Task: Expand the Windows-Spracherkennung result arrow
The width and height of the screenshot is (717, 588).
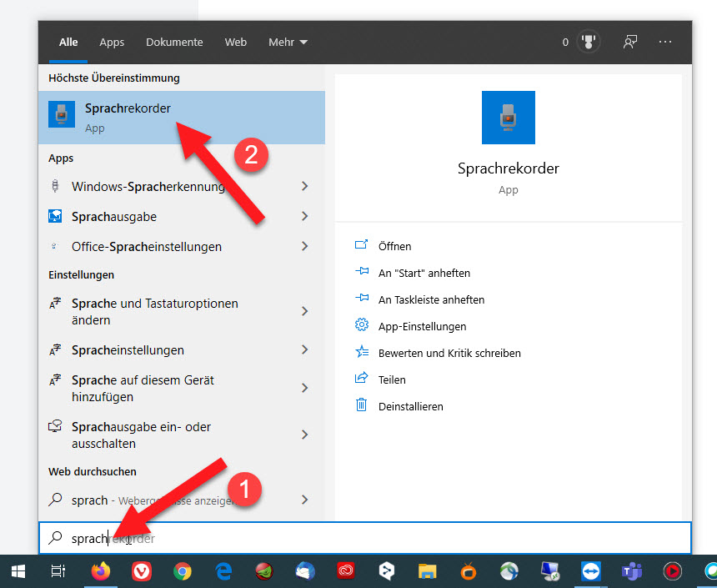Action: coord(304,187)
